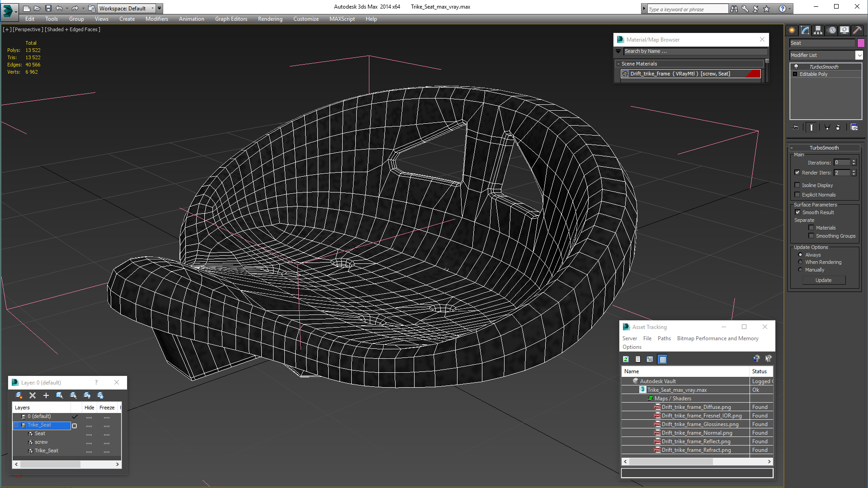This screenshot has width=868, height=488.
Task: Toggle Show End Result in modifier stack
Action: [811, 127]
